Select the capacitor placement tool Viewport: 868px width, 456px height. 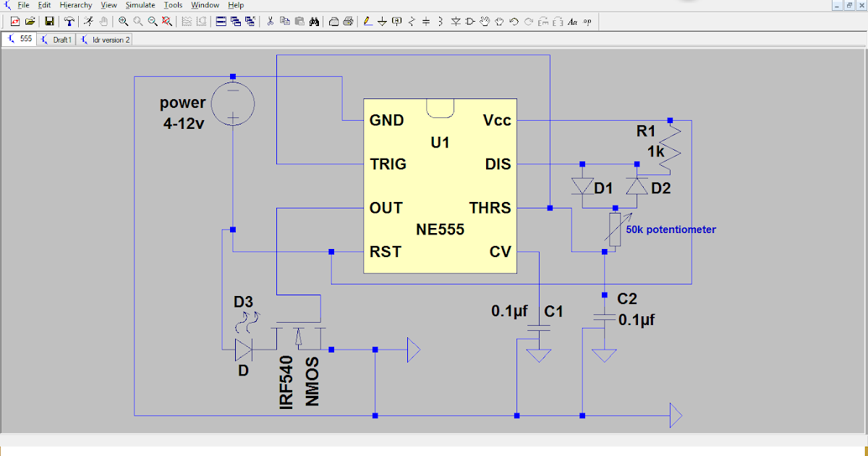pyautogui.click(x=425, y=22)
